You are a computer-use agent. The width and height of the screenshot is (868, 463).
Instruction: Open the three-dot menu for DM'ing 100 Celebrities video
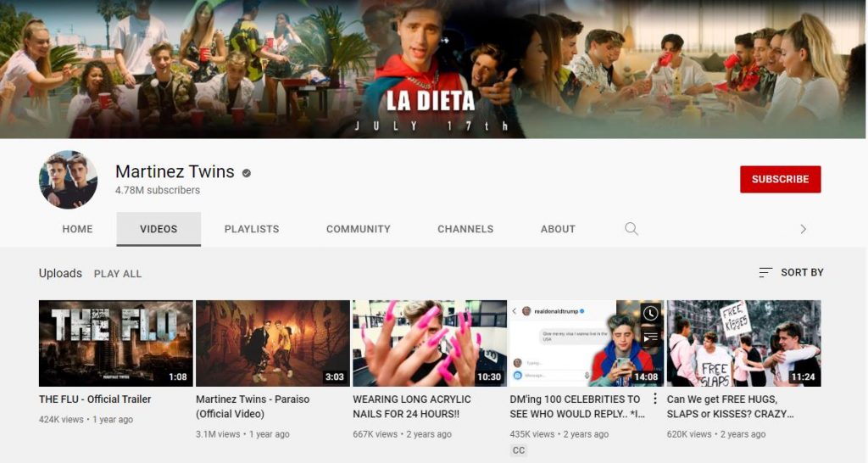(x=655, y=399)
